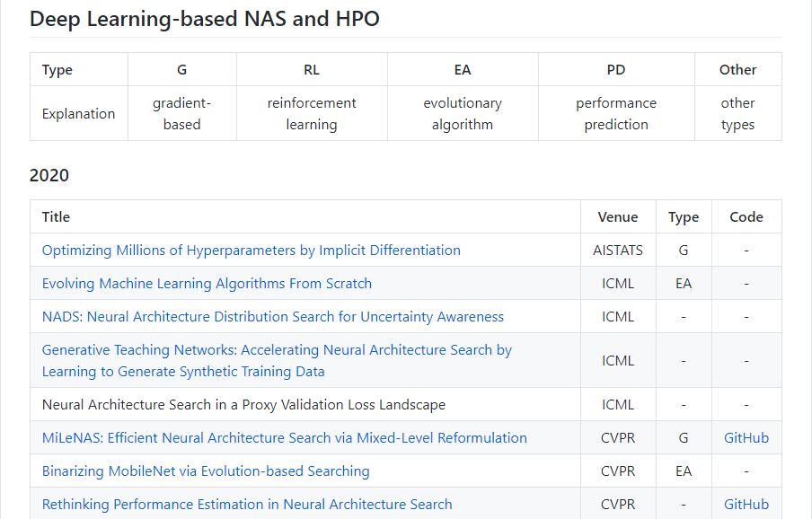The image size is (812, 519).
Task: Click the reinforcement learning explanation cell
Action: [312, 114]
